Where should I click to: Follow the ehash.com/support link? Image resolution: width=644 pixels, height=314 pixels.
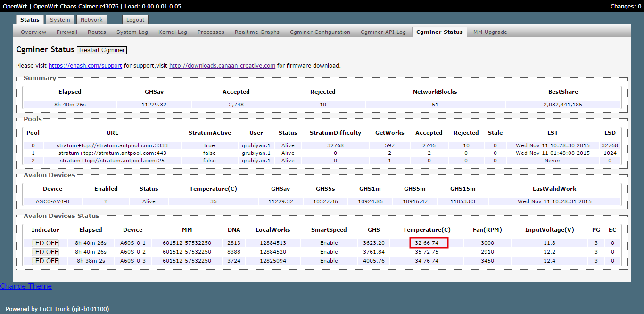[x=85, y=65]
